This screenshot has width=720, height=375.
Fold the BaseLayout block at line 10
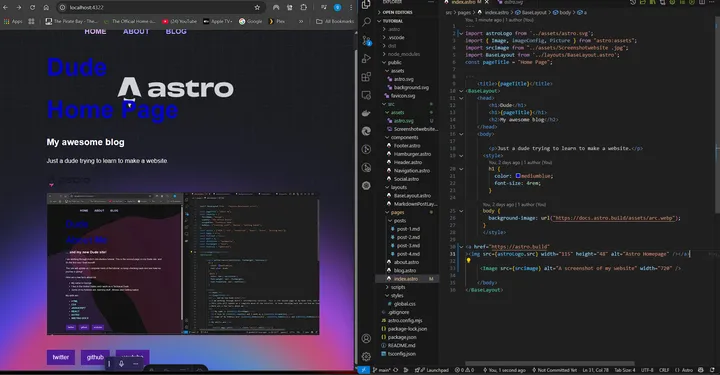tap(461, 91)
